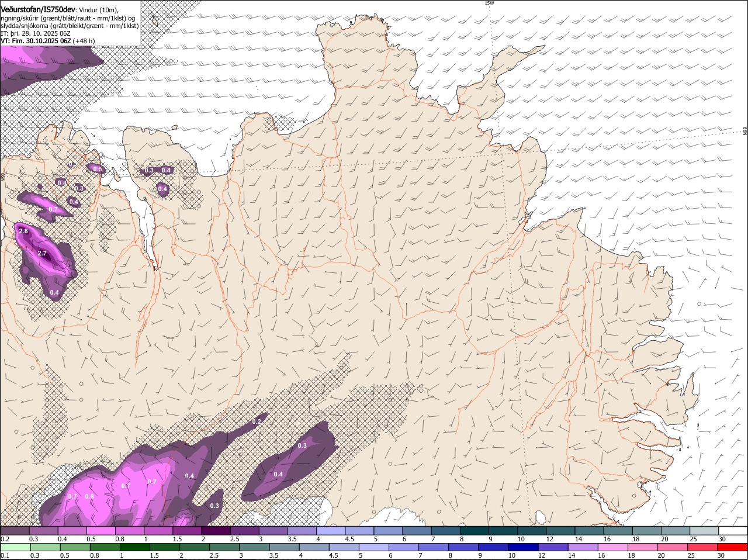The image size is (748, 560).
Task: Pick the snow legend swatch between 25 and 30
Action: (705, 530)
